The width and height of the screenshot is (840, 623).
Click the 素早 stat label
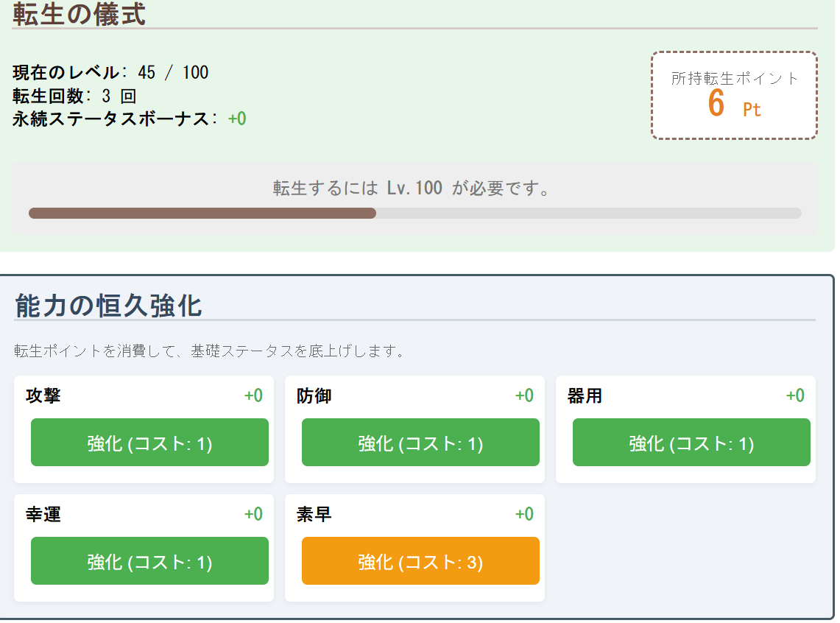click(x=311, y=514)
